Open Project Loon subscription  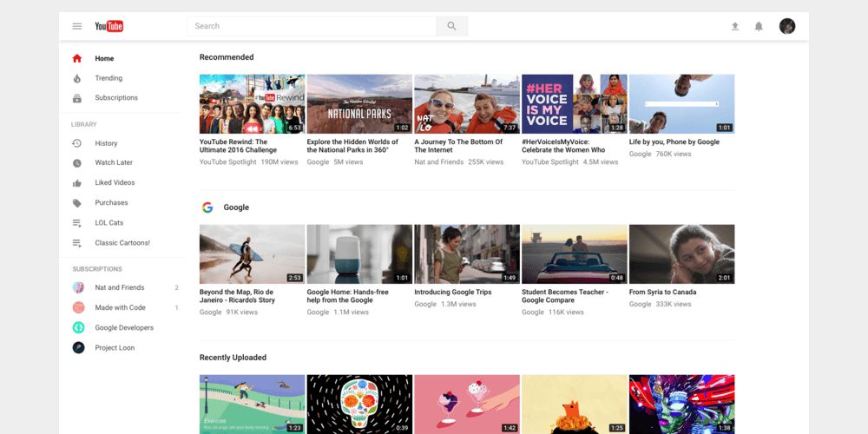pos(115,348)
